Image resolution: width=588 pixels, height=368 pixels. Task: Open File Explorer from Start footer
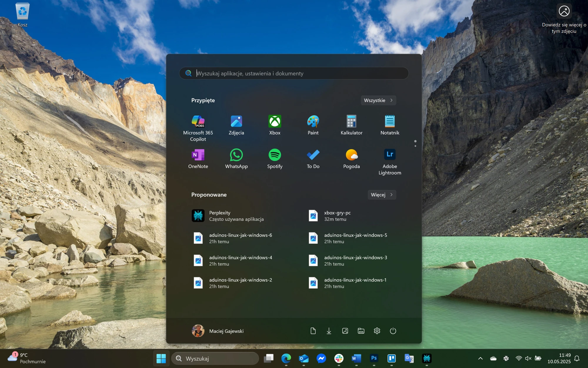pos(361,331)
